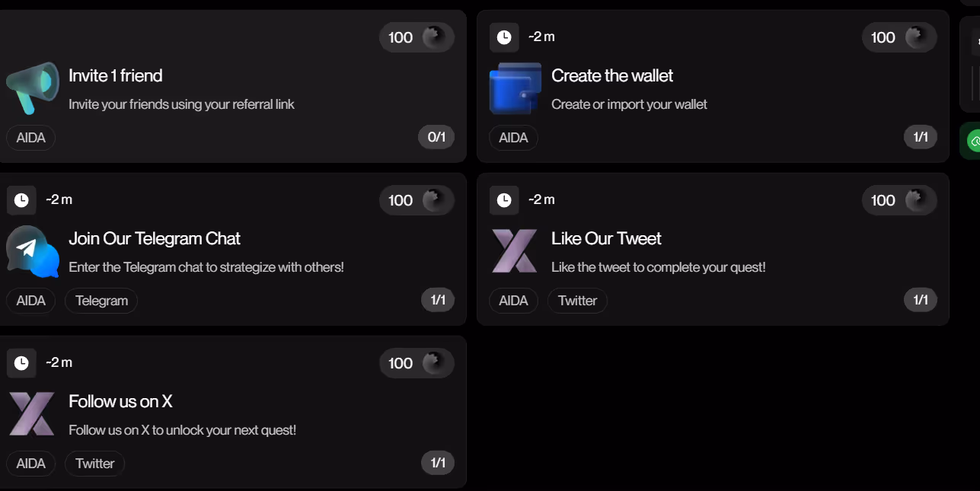Click the X logo on Like Our Tweet
980x491 pixels.
click(x=515, y=250)
